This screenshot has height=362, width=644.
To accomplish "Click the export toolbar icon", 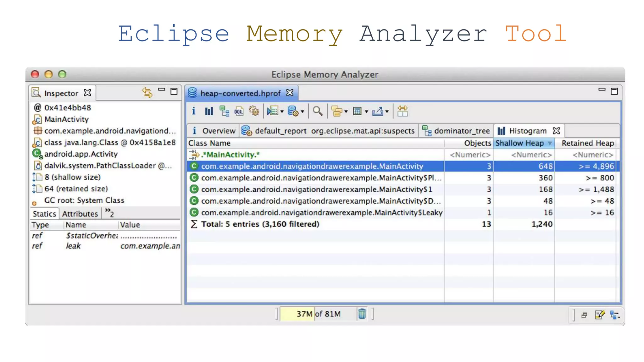I will (378, 111).
